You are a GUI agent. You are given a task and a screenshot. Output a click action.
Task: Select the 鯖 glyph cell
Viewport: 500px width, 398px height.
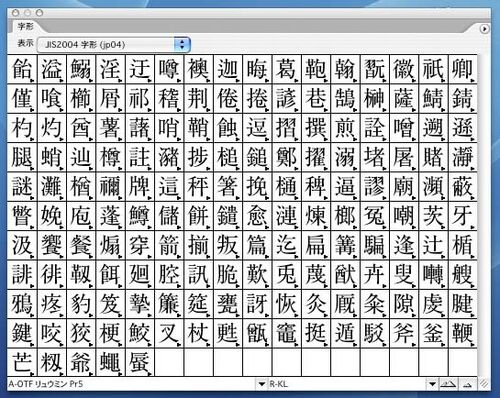433,98
